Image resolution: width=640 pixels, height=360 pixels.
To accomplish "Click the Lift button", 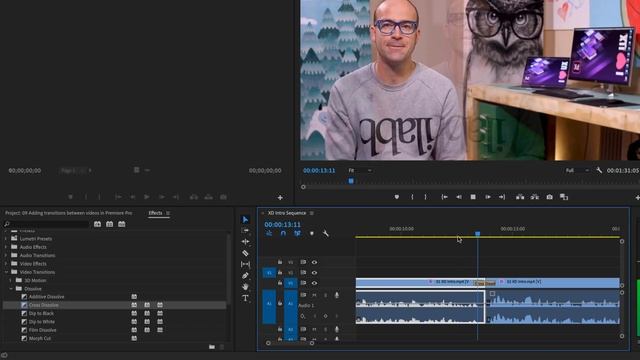I will 520,197.
